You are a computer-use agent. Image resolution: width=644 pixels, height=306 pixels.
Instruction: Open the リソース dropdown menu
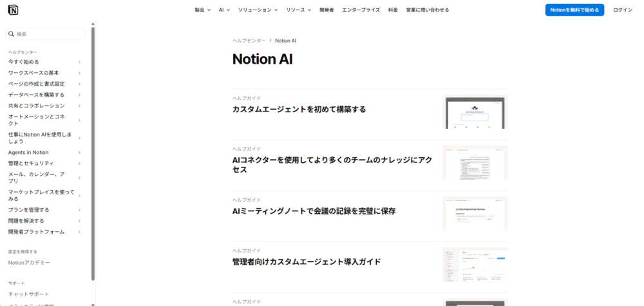[299, 10]
